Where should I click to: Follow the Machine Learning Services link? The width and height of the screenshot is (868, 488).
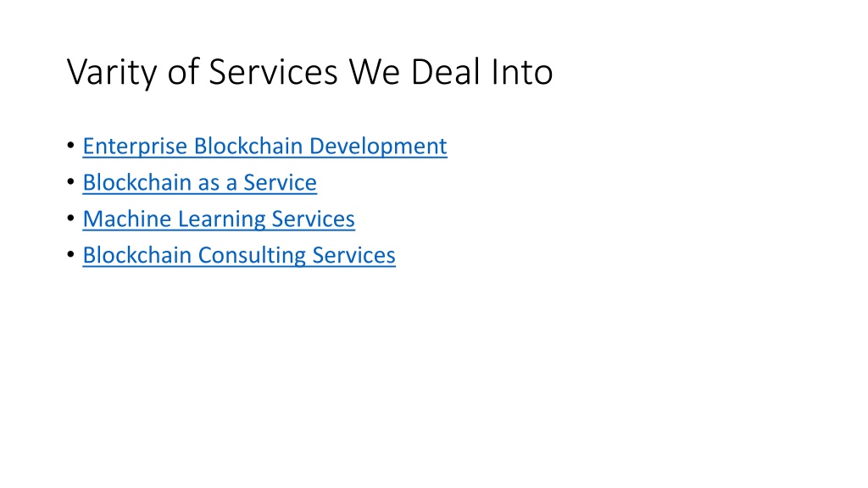[219, 219]
